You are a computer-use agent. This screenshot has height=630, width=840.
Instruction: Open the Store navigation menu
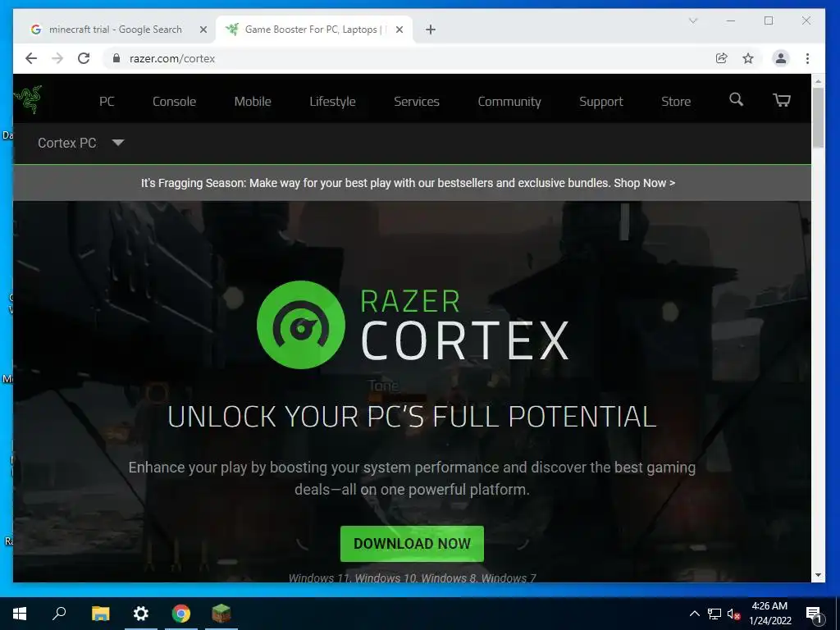coord(676,101)
